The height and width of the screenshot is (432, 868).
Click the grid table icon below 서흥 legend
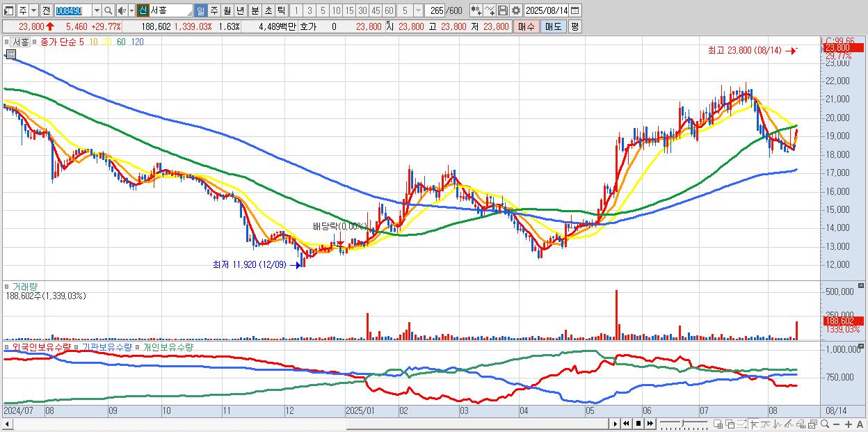click(x=10, y=54)
